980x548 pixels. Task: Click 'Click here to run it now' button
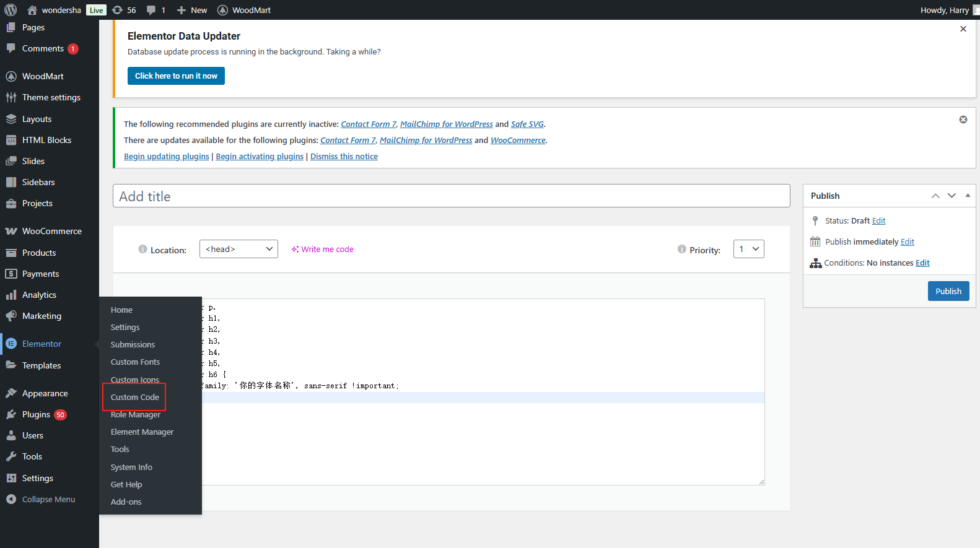[176, 76]
